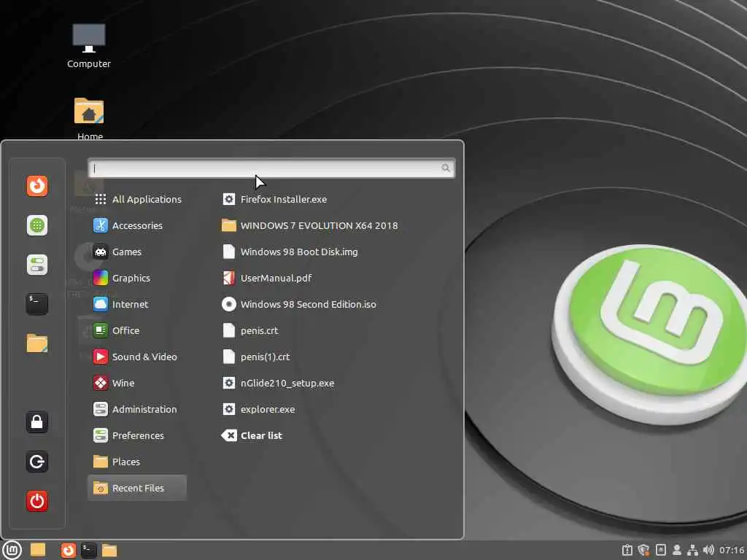This screenshot has height=560, width=747.
Task: Open the Computer desktop icon
Action: pyautogui.click(x=88, y=46)
